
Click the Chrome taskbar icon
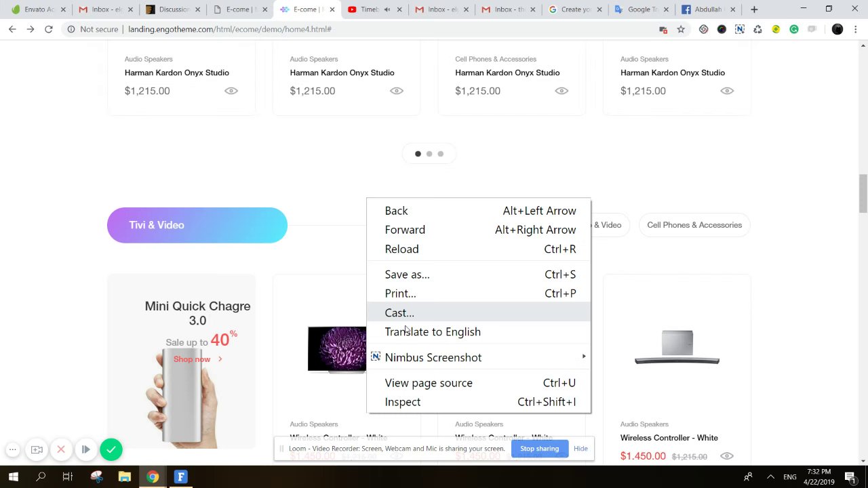pyautogui.click(x=153, y=477)
